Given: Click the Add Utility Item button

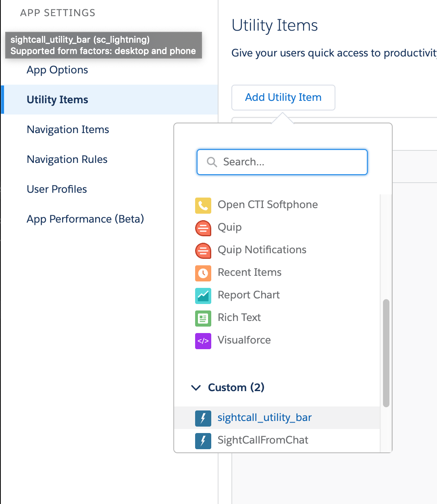Looking at the screenshot, I should tap(283, 98).
